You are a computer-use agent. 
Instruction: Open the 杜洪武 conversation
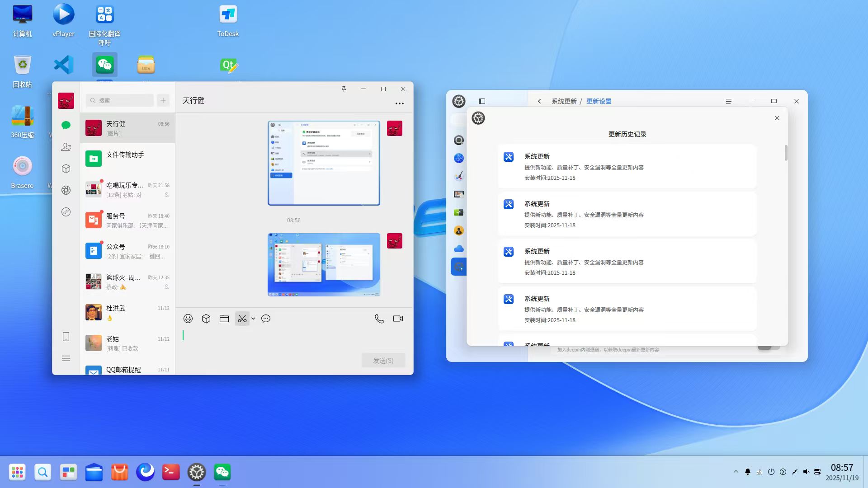point(127,312)
